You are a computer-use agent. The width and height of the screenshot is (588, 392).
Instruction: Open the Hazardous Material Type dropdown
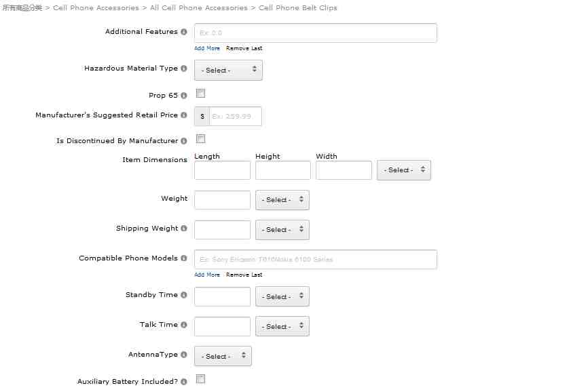[228, 70]
